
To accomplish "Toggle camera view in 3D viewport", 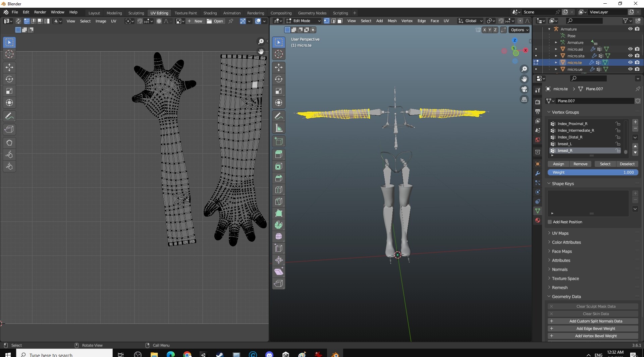I will pos(524,89).
